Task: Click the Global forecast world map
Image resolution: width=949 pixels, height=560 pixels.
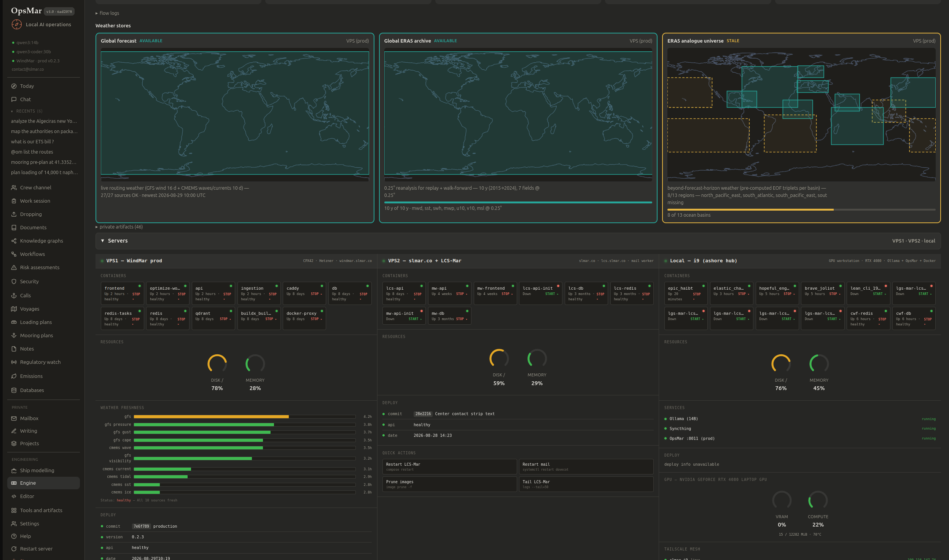Action: [x=235, y=115]
